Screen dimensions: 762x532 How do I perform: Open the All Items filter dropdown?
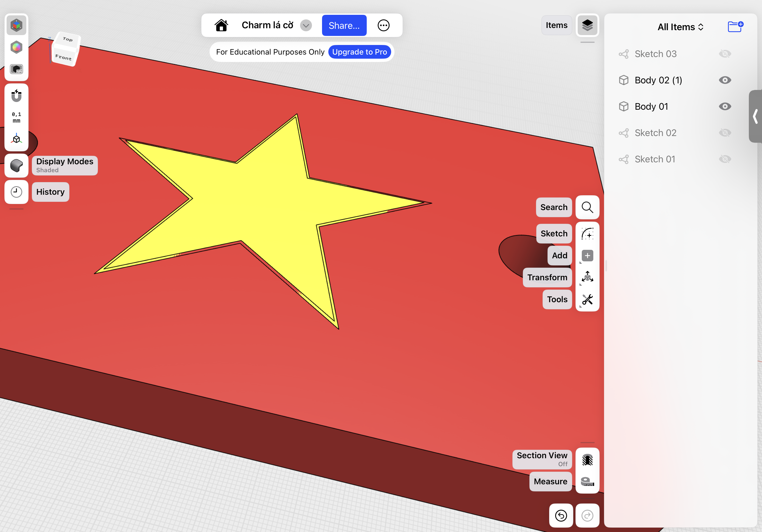click(680, 27)
